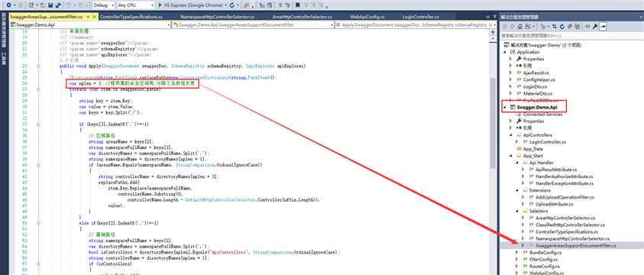The image size is (644, 275).
Task: Select the Application project
Action: click(x=528, y=52)
